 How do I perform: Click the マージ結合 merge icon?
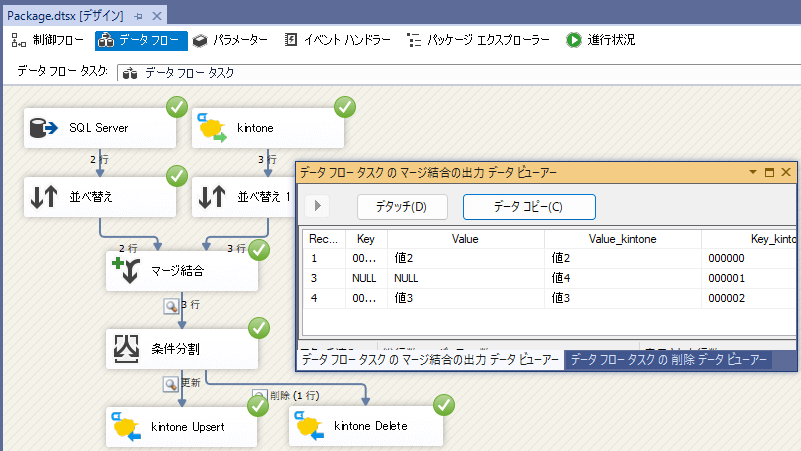coord(126,270)
